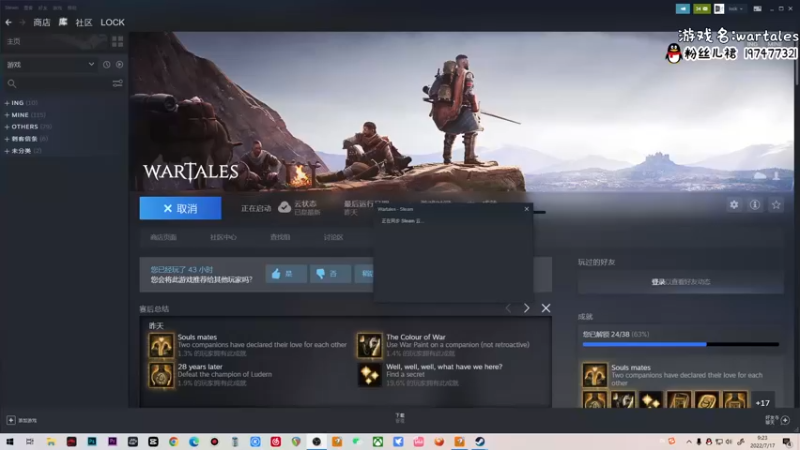Click the add game plus icon
Image resolution: width=800 pixels, height=450 pixels.
coord(11,420)
